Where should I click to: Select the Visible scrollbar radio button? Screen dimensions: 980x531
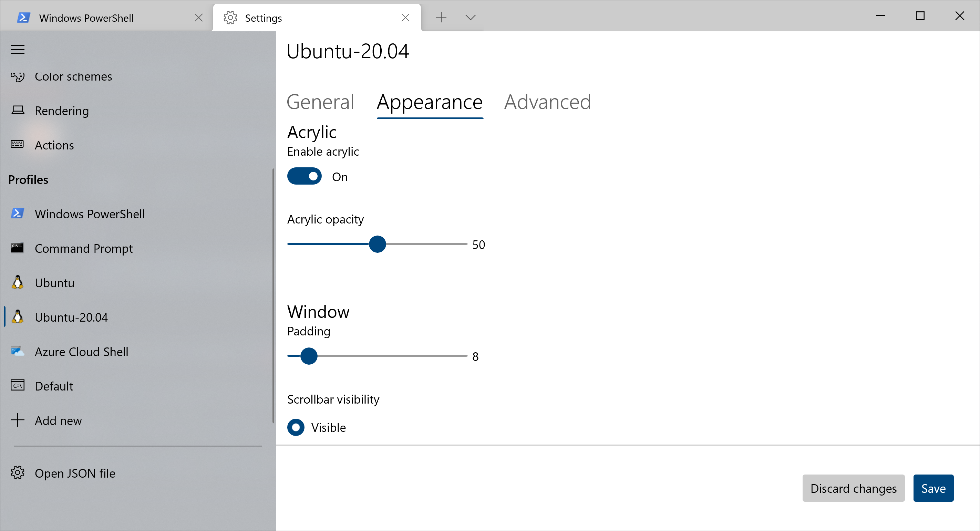(296, 427)
